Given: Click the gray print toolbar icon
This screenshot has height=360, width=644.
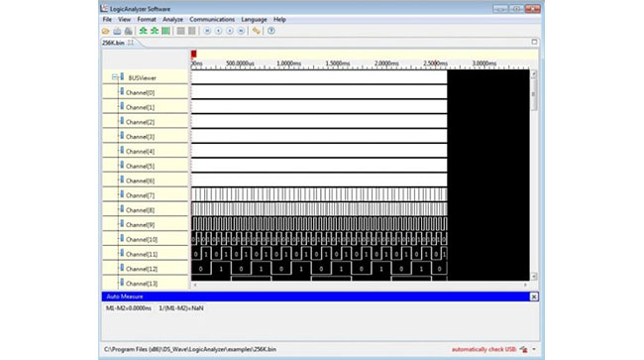Looking at the screenshot, I should [x=129, y=31].
